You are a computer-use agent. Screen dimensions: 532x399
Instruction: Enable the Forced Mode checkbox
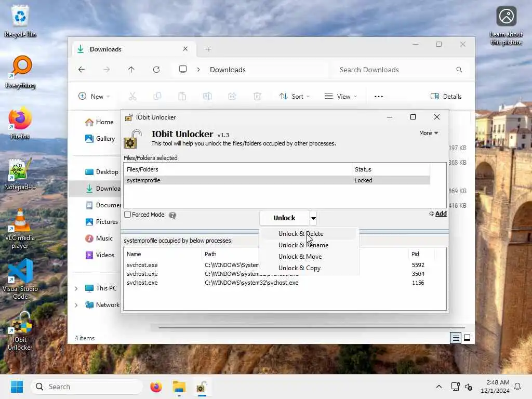pos(128,215)
